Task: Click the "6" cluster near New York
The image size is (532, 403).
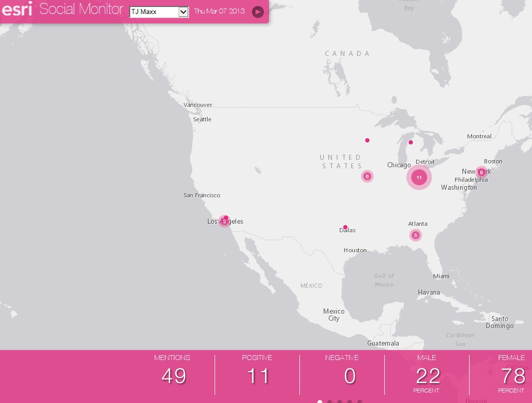Action: tap(482, 172)
